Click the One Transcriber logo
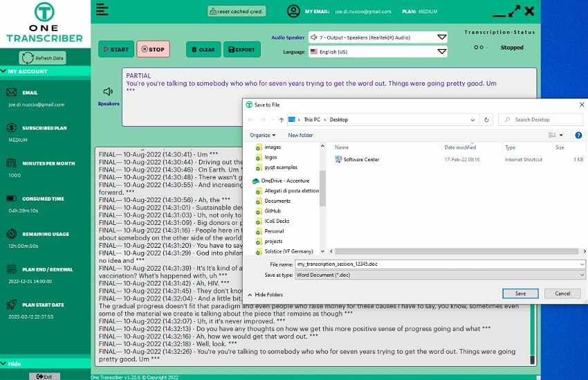The height and width of the screenshot is (380, 588). tap(44, 23)
